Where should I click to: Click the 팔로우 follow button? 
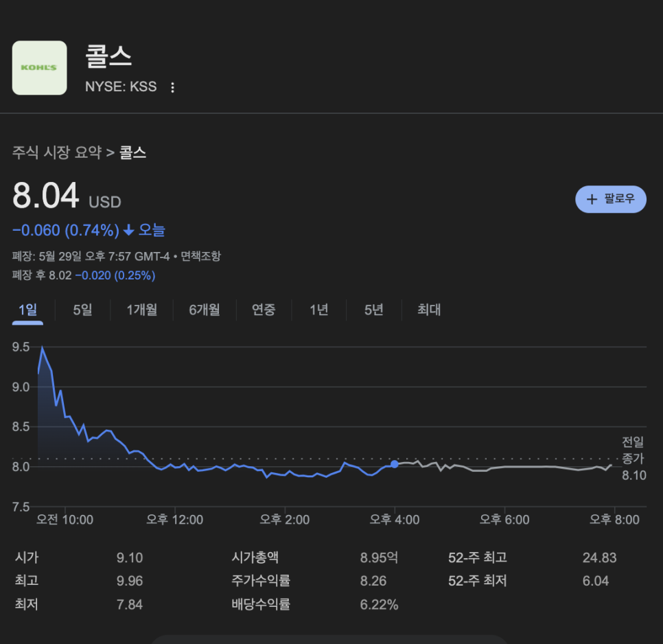pos(611,198)
